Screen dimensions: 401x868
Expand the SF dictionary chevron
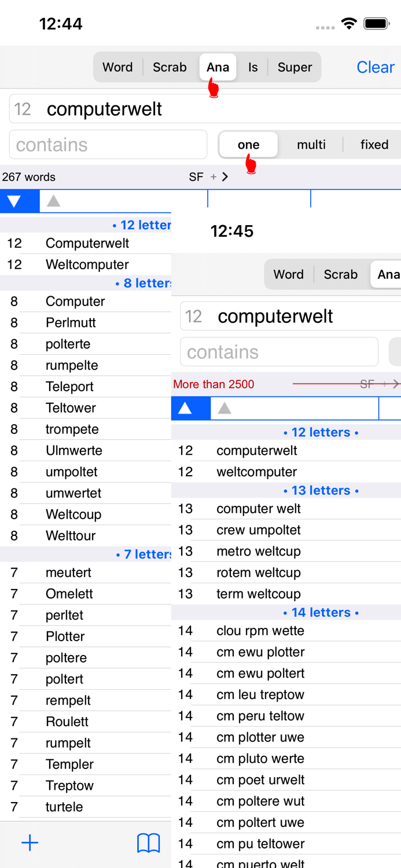pos(225,177)
